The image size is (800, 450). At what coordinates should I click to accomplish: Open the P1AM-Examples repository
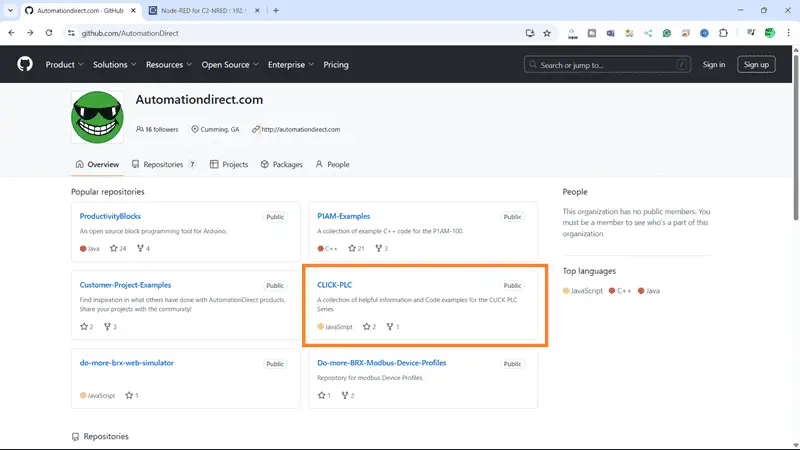[343, 216]
